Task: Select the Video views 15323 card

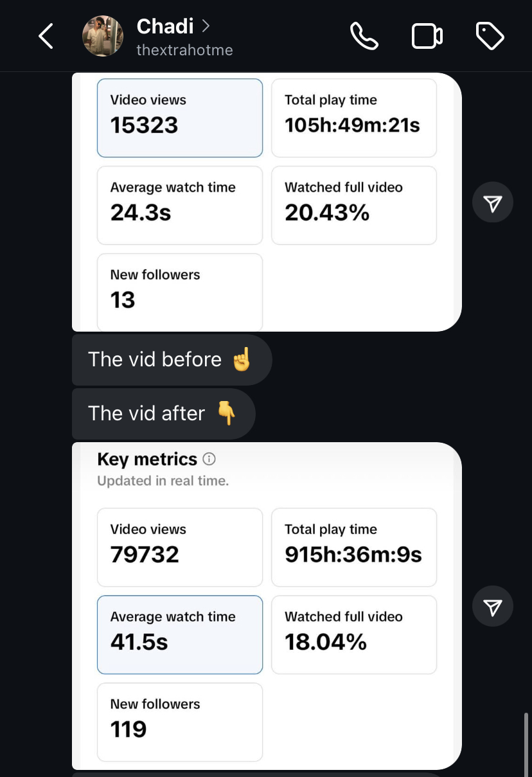Action: click(x=180, y=118)
